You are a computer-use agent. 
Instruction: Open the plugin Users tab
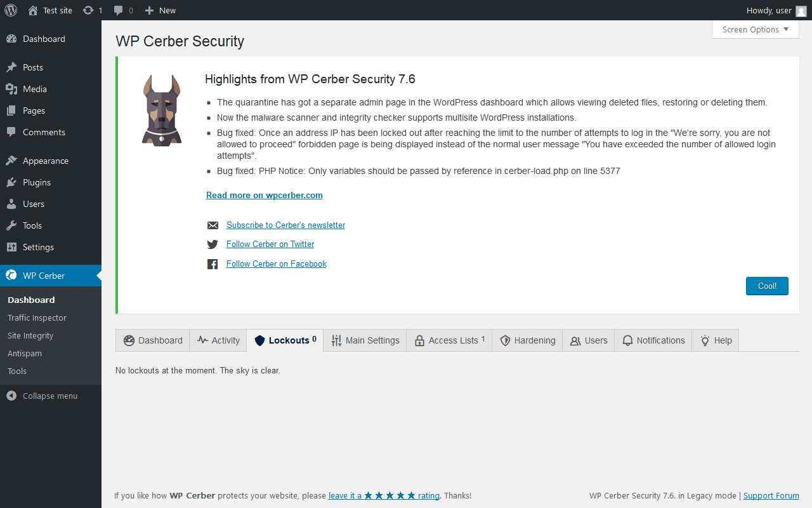click(589, 340)
